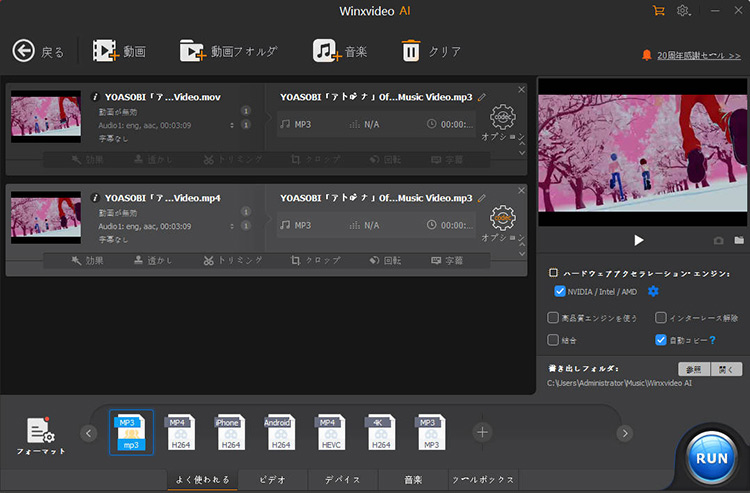Go back with the 戻る arrow button
Viewport: 750px width, 493px height.
(x=38, y=51)
